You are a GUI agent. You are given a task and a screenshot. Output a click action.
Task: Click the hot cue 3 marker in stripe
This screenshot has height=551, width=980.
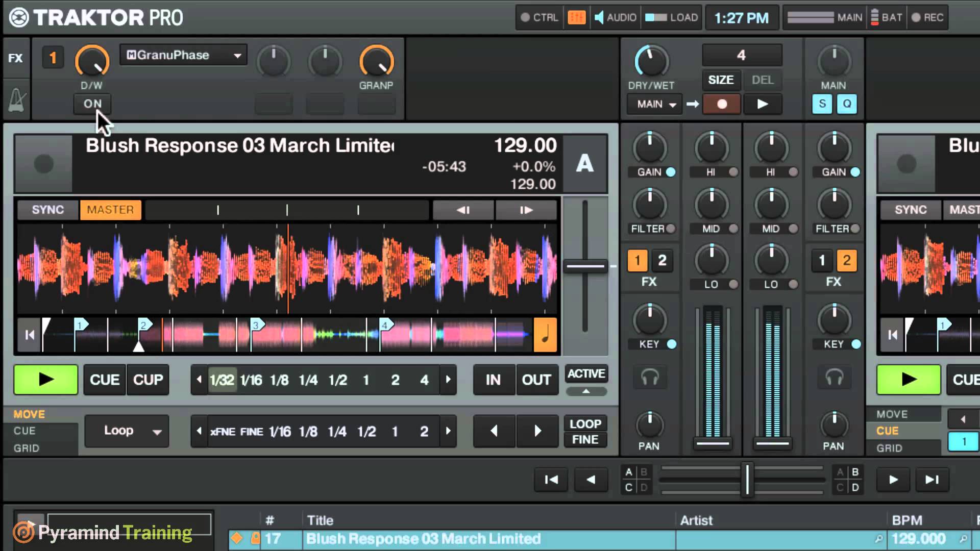point(257,324)
